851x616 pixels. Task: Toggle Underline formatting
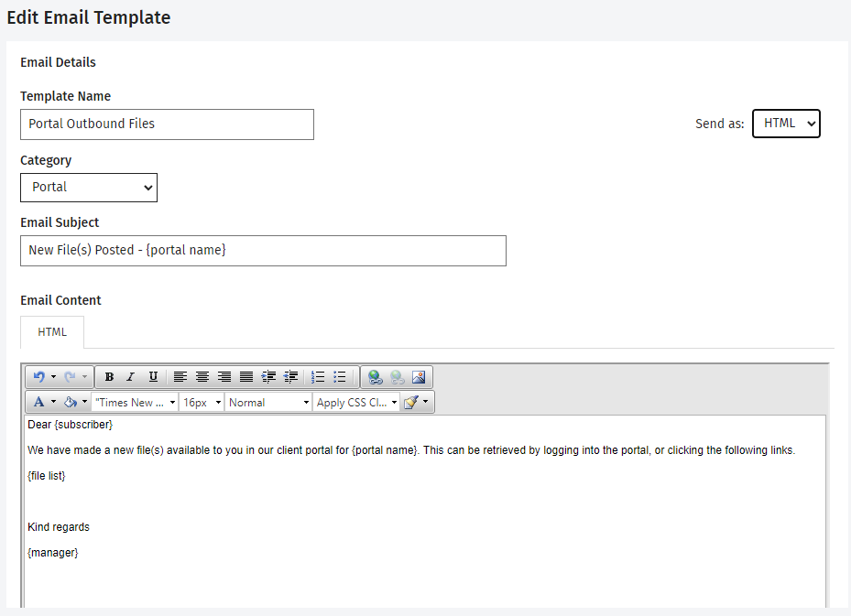tap(153, 377)
